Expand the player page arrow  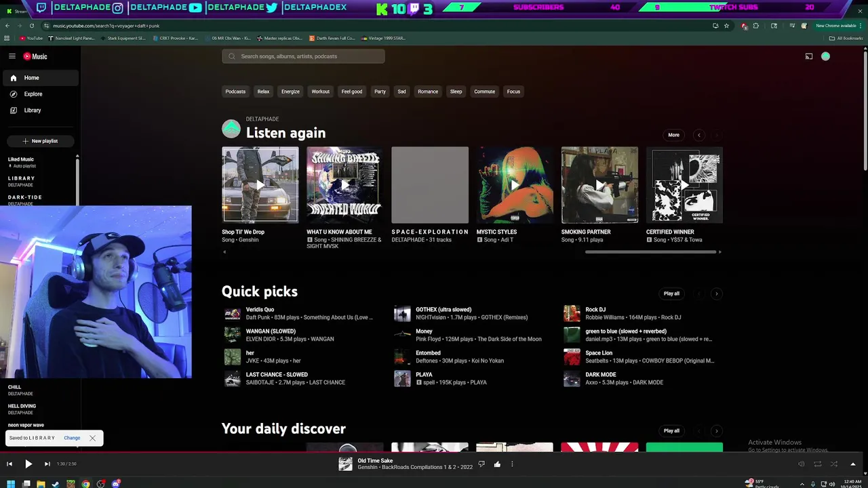coord(853,464)
